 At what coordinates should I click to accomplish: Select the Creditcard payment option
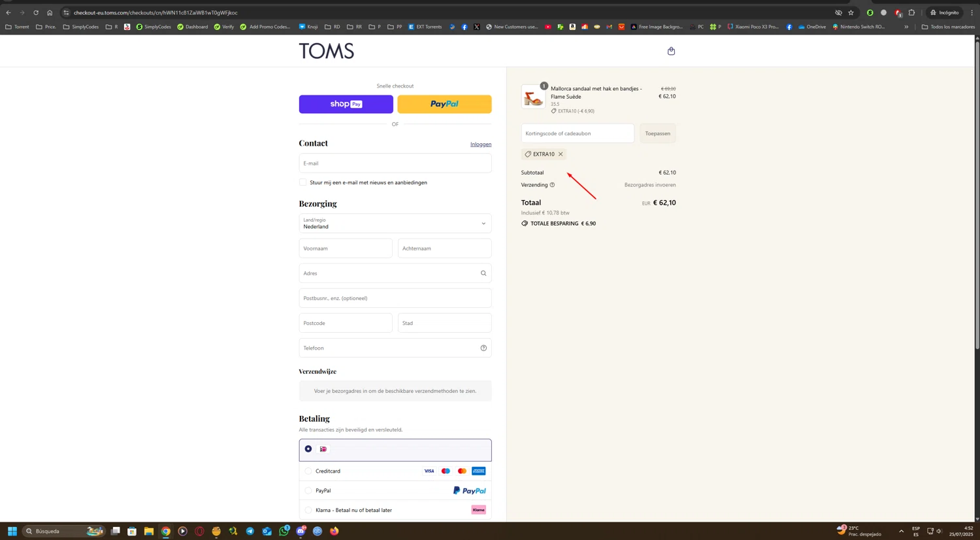(308, 471)
